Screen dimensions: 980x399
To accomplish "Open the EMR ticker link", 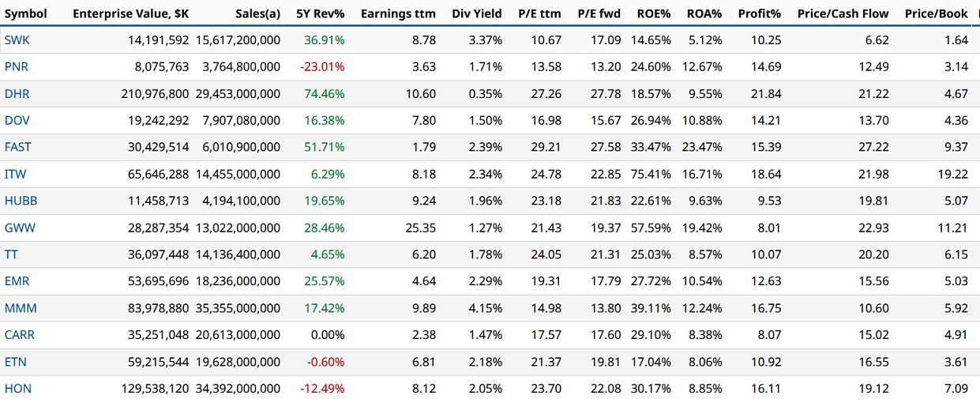I will [18, 281].
